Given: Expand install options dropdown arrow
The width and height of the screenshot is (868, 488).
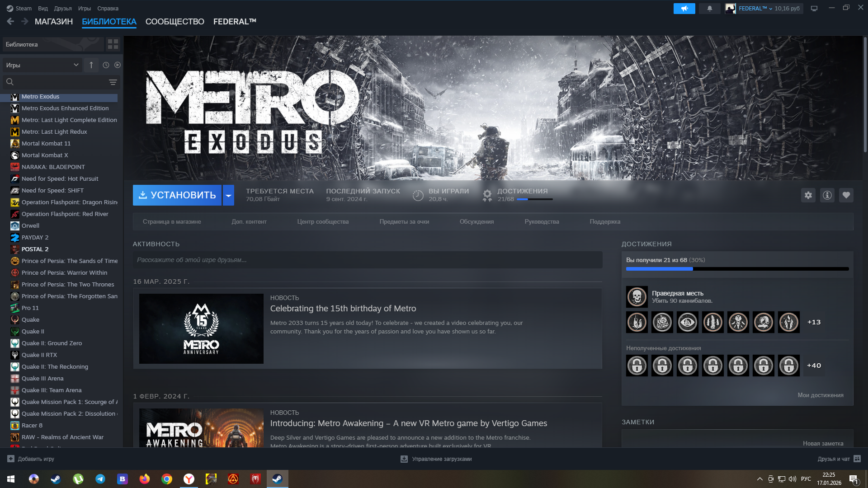Looking at the screenshot, I should (x=228, y=195).
